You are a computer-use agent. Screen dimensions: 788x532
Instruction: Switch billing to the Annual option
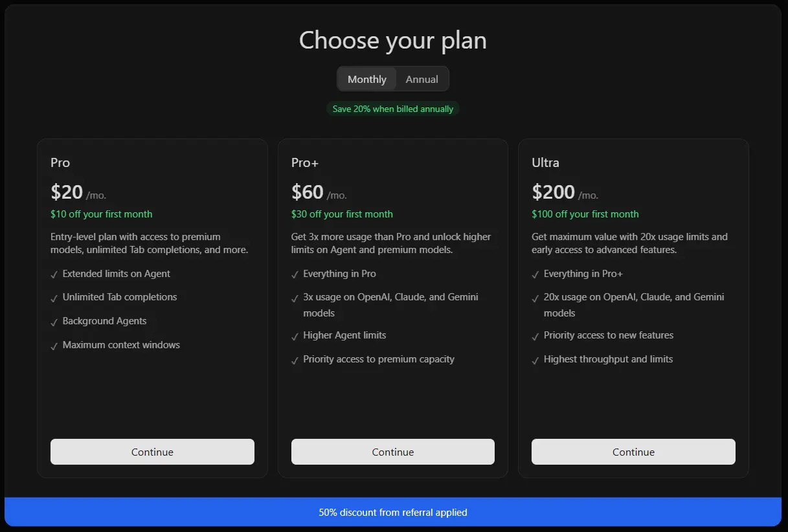(x=422, y=79)
